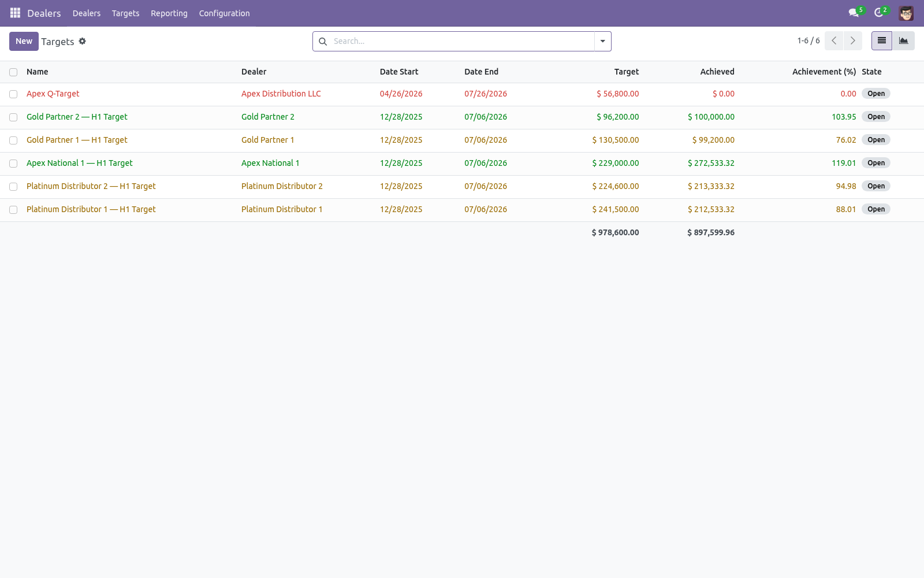Sort by Name column header
The width and height of the screenshot is (924, 578).
click(38, 72)
